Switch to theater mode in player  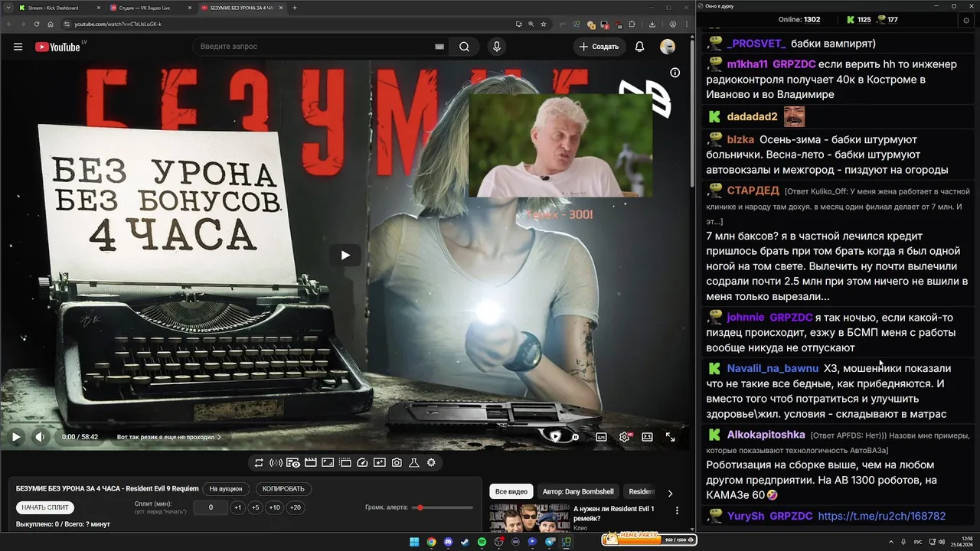click(647, 437)
